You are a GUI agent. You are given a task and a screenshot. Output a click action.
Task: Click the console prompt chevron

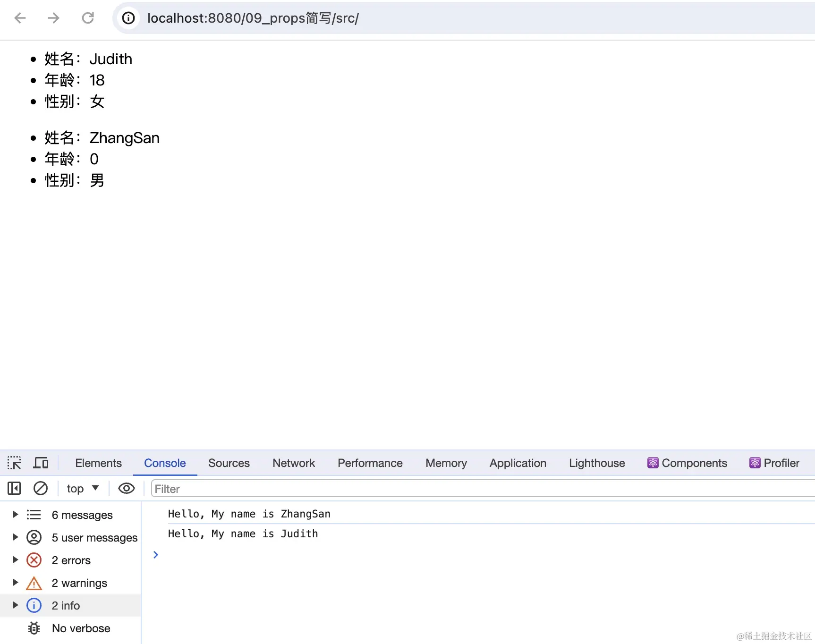pyautogui.click(x=156, y=555)
